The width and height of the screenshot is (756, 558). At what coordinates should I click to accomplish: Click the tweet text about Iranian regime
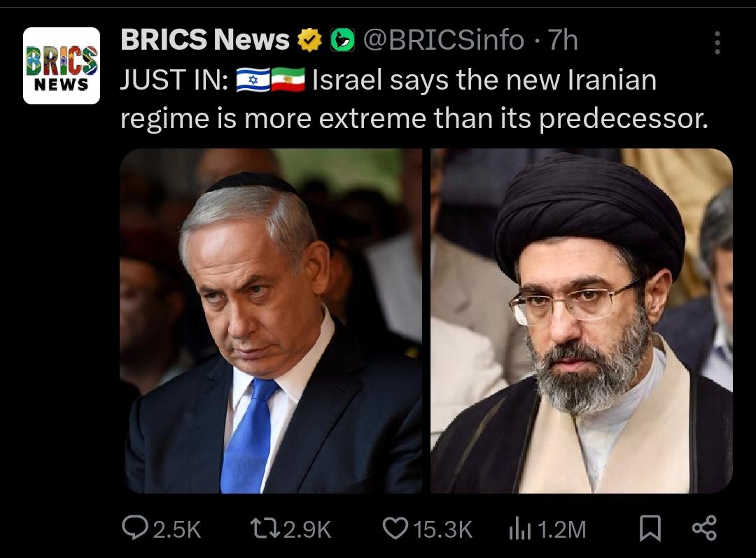pos(414,99)
